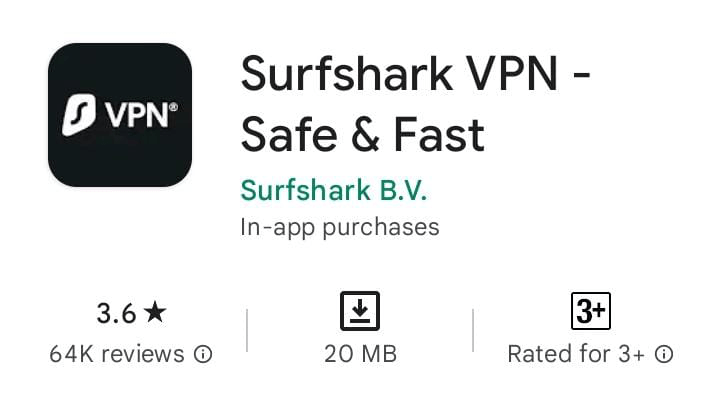This screenshot has height=411, width=704.
Task: Click divider between 20 MB and content rating
Action: (x=473, y=330)
